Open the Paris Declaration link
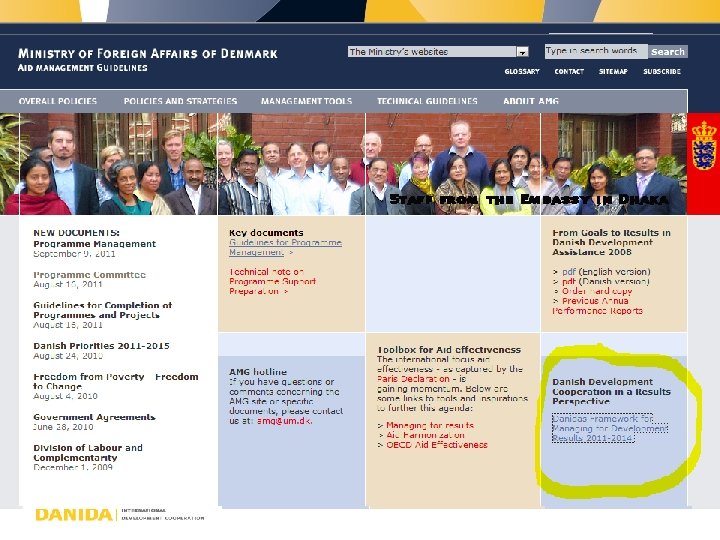This screenshot has height=540, width=720. point(413,379)
